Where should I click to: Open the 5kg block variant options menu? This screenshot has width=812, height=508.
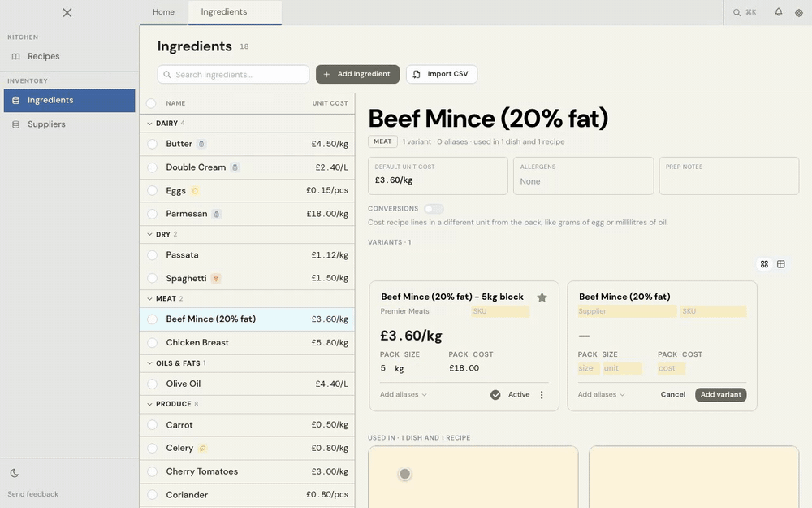542,395
